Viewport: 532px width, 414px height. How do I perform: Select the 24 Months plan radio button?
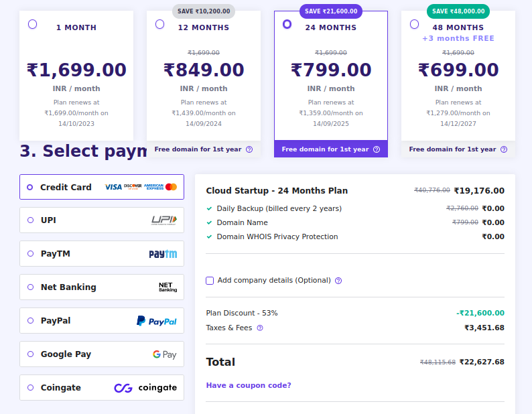[x=287, y=24]
